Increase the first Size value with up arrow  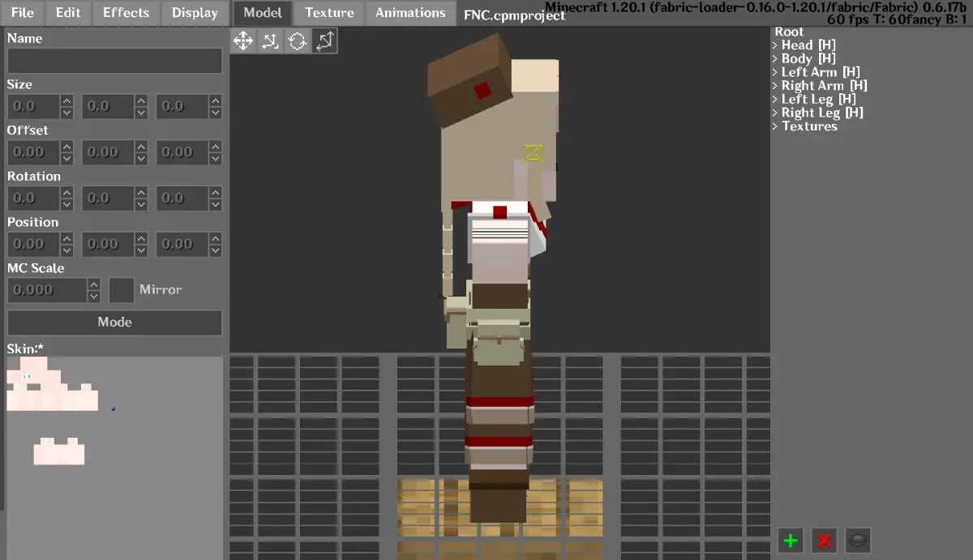66,100
